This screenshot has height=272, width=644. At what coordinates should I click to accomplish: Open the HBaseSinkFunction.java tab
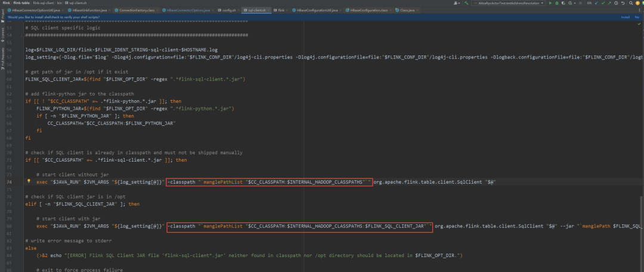(89, 10)
